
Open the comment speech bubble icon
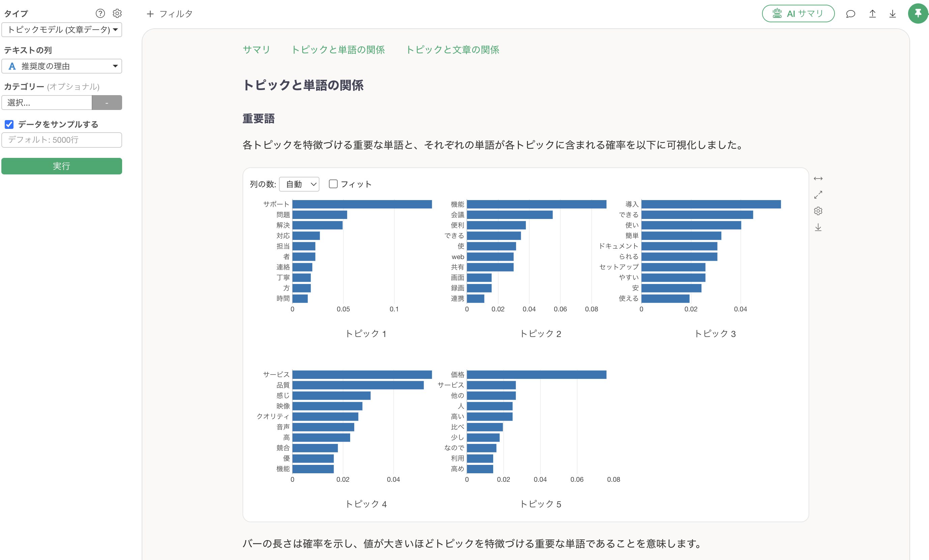pyautogui.click(x=850, y=14)
